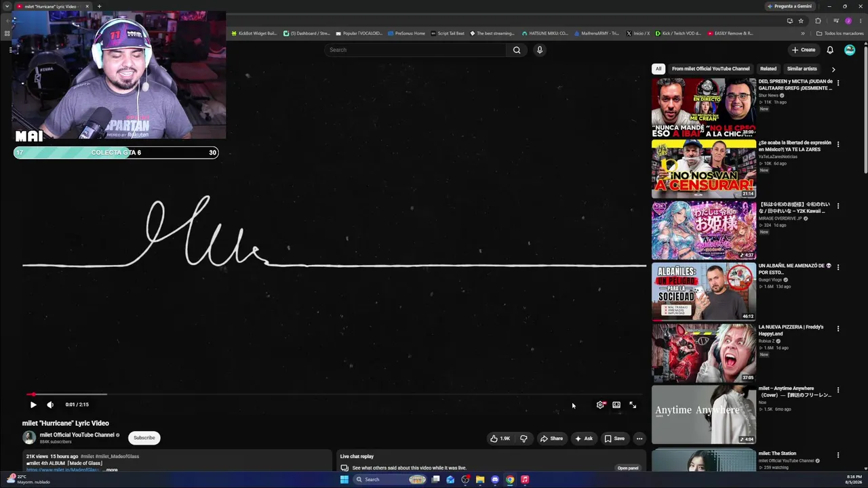Mute the video volume
Image resolution: width=868 pixels, height=488 pixels.
pyautogui.click(x=50, y=405)
